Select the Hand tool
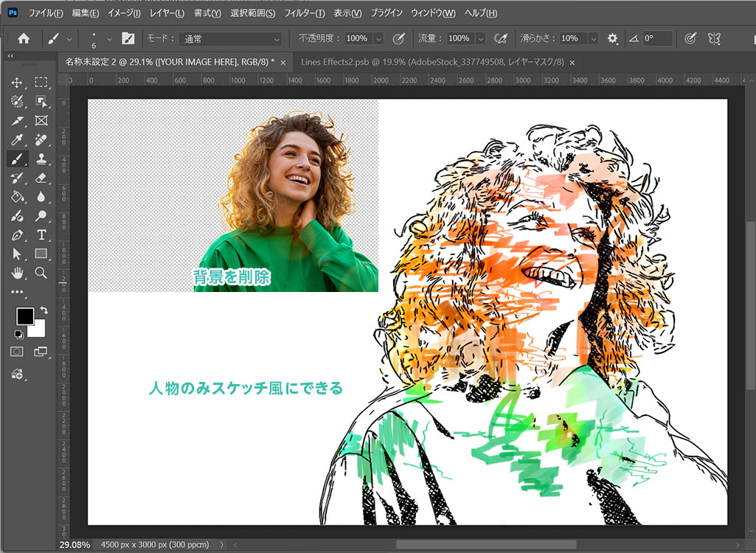This screenshot has width=756, height=553. click(17, 273)
